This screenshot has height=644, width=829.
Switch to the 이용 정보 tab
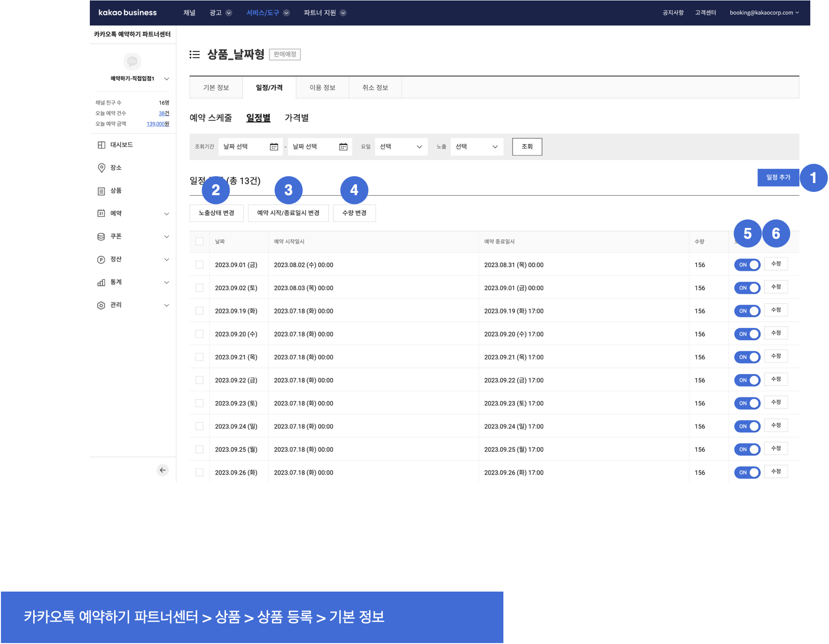322,88
